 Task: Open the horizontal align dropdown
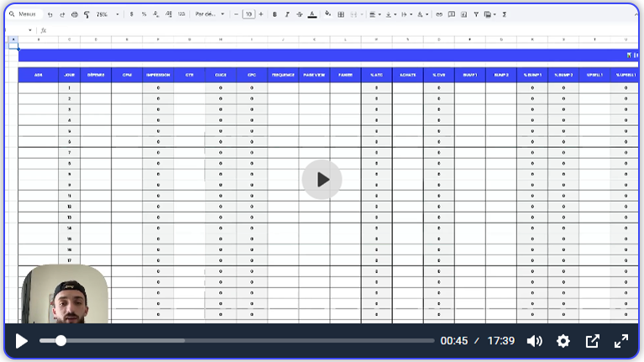374,14
